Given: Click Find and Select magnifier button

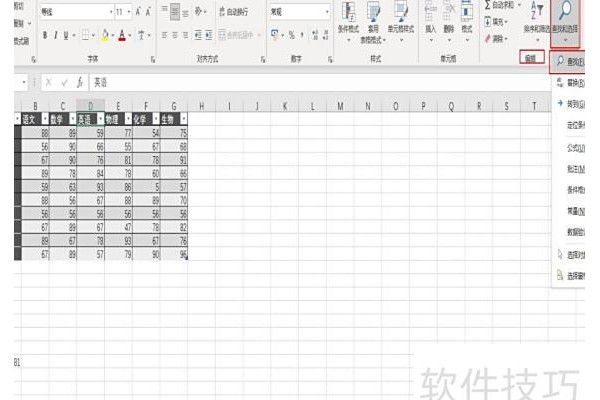Looking at the screenshot, I should tap(565, 22).
